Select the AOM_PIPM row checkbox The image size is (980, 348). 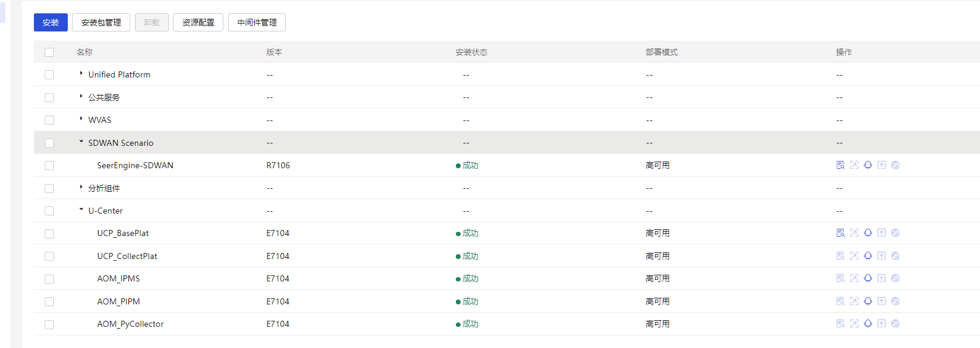click(x=50, y=302)
